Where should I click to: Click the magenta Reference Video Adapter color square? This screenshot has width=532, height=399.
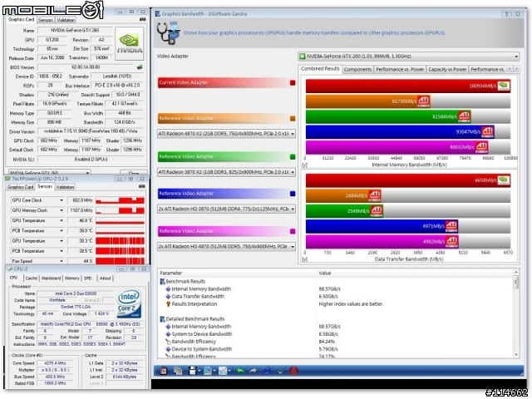coord(293,231)
